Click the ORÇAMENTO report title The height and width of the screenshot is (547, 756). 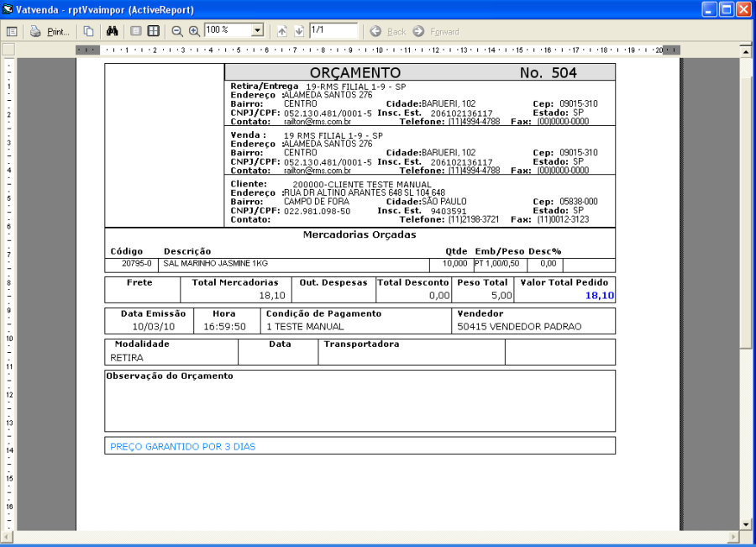tap(355, 73)
